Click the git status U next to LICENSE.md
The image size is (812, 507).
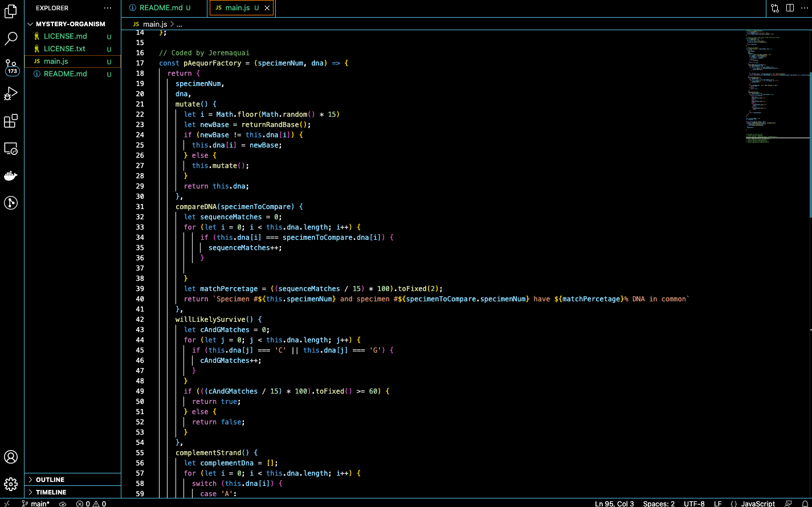[109, 36]
